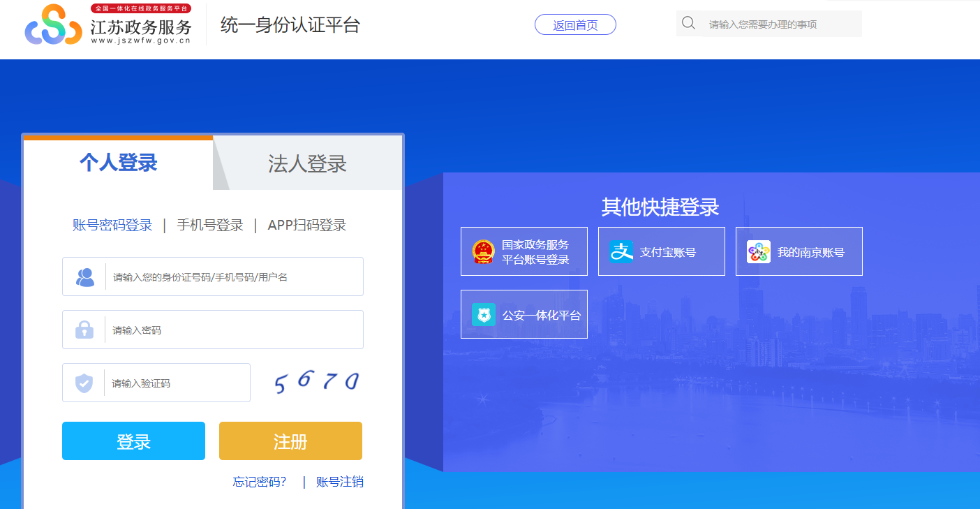
Task: Click 返回首页 to return home
Action: click(x=575, y=24)
